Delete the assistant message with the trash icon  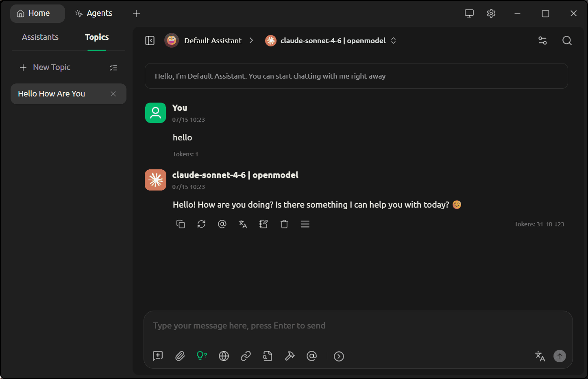(284, 224)
